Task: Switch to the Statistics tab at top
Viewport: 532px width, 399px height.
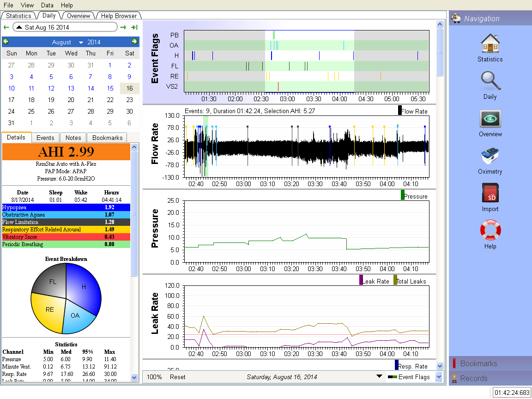Action: coord(18,16)
